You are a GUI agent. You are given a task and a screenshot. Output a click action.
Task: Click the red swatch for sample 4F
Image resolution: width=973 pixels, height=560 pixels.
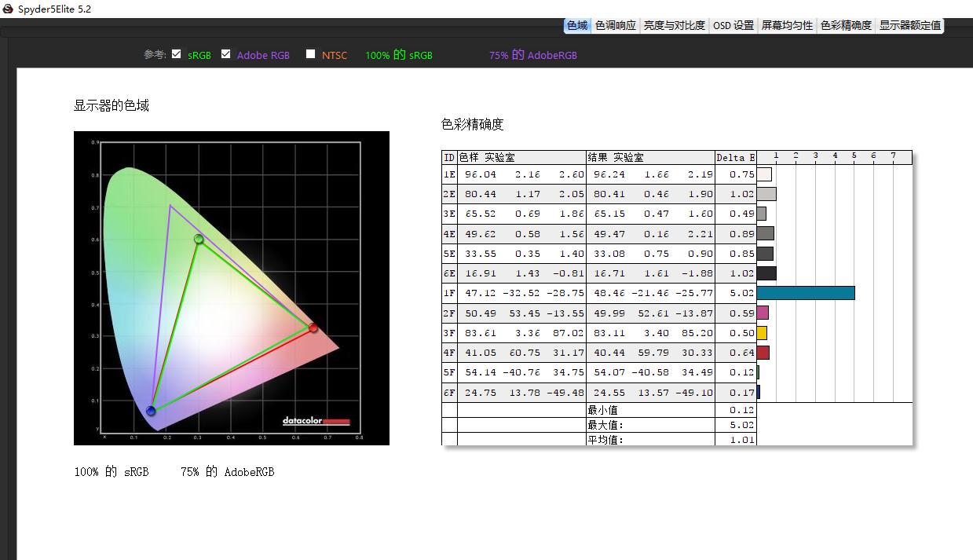[x=763, y=352]
